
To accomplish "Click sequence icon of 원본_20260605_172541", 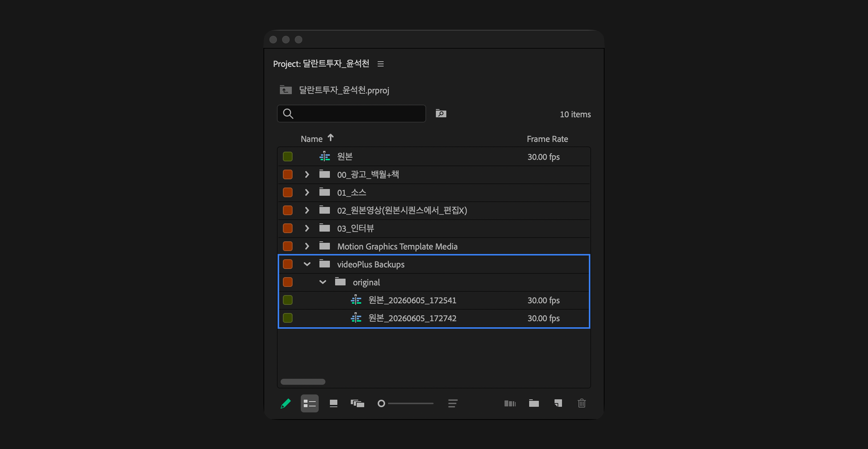I will tap(356, 300).
